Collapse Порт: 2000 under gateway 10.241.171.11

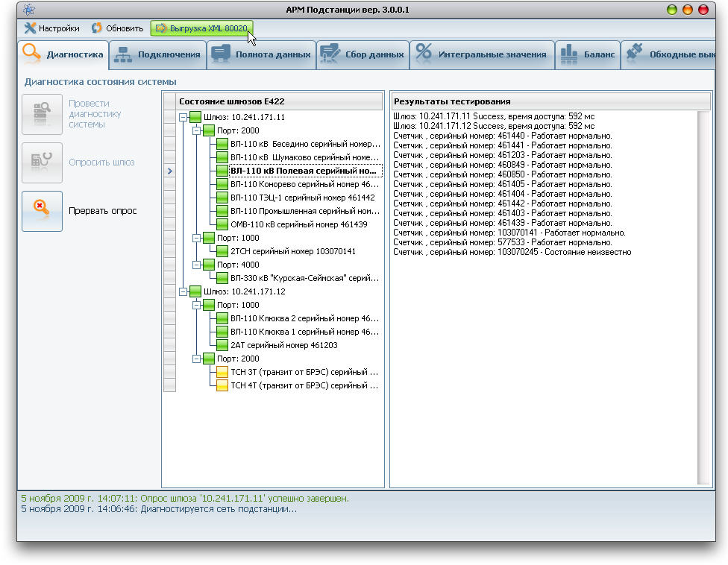coord(197,130)
